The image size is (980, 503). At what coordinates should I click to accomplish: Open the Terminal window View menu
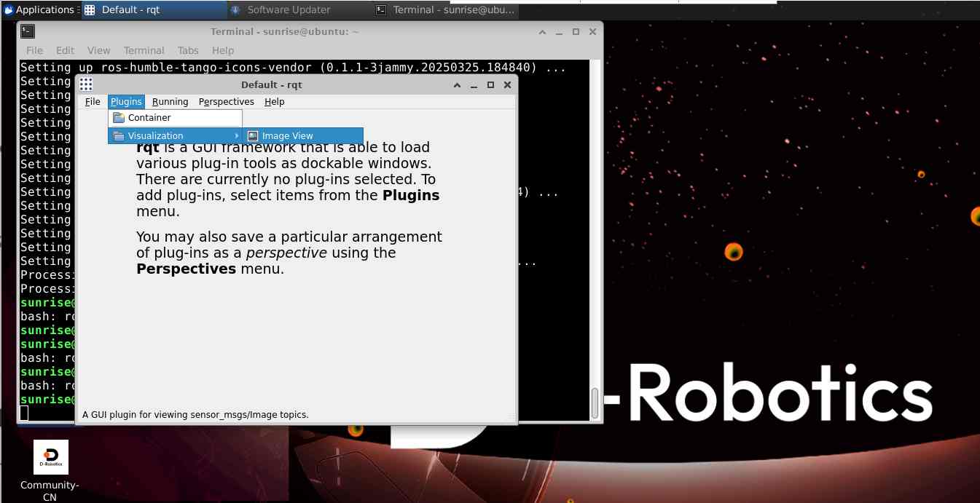click(98, 50)
